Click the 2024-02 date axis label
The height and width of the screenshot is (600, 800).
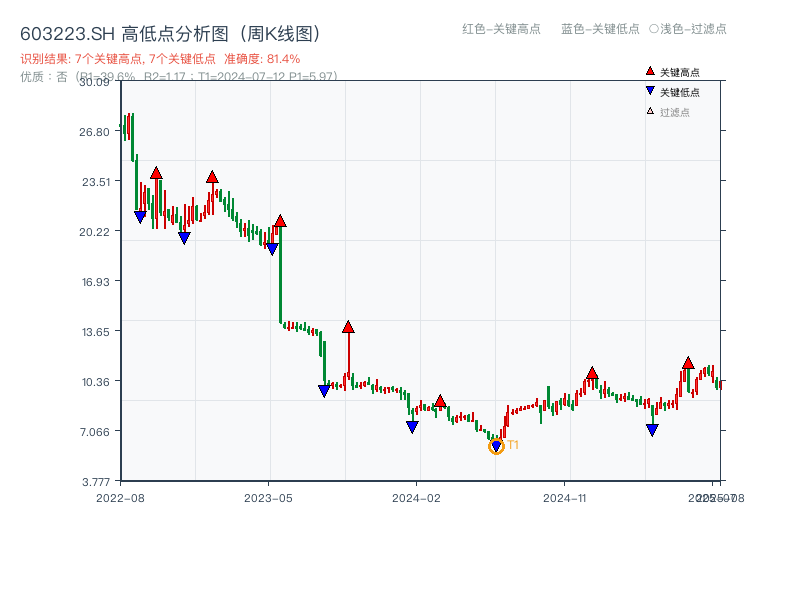(x=417, y=495)
